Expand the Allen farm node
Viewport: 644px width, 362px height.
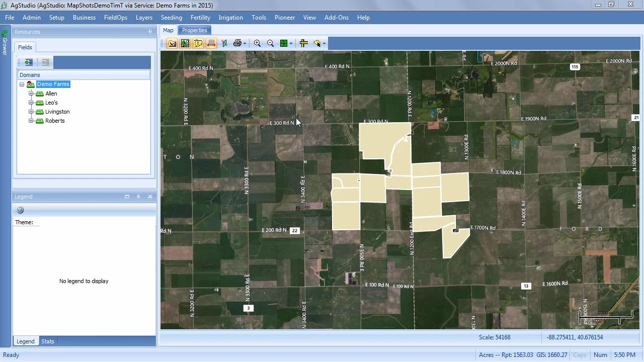point(31,94)
